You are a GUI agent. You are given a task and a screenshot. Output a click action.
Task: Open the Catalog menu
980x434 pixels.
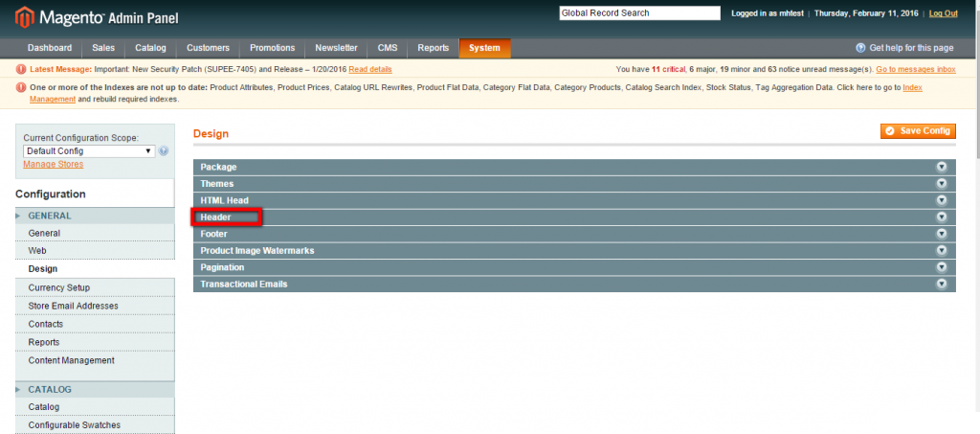[x=150, y=48]
